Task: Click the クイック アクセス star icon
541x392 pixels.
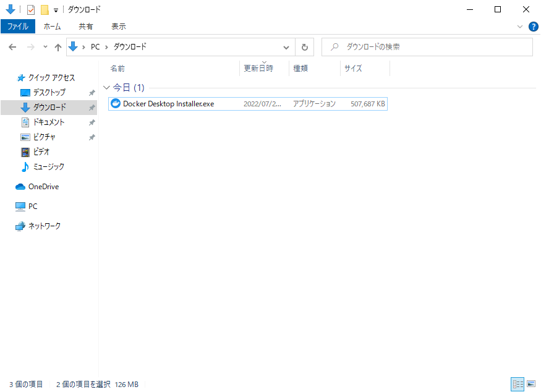Action: 21,78
